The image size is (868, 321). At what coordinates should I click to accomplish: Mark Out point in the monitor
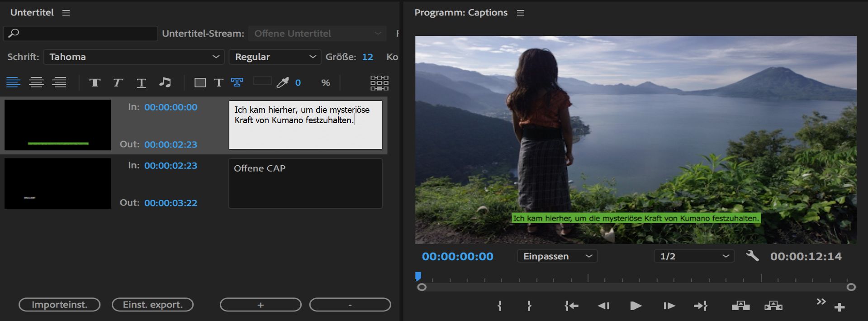click(x=529, y=306)
